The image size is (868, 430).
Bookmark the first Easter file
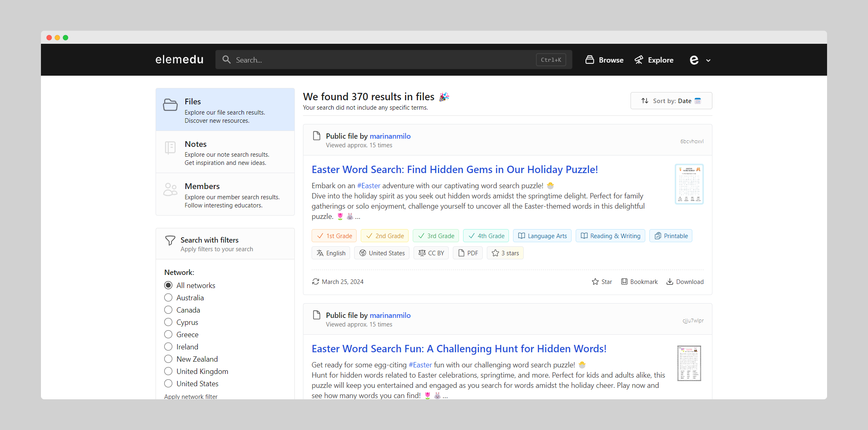[639, 282]
